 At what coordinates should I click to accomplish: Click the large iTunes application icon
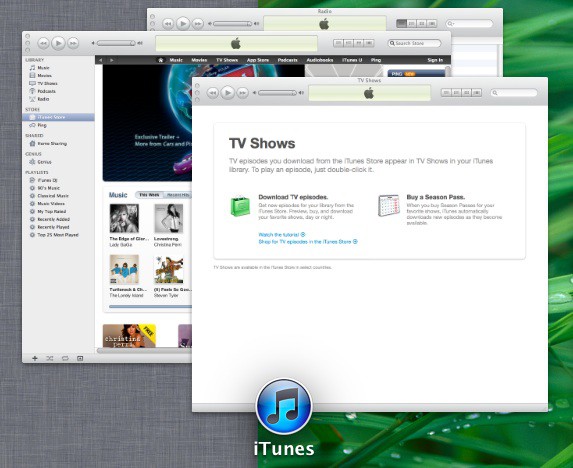click(x=284, y=407)
